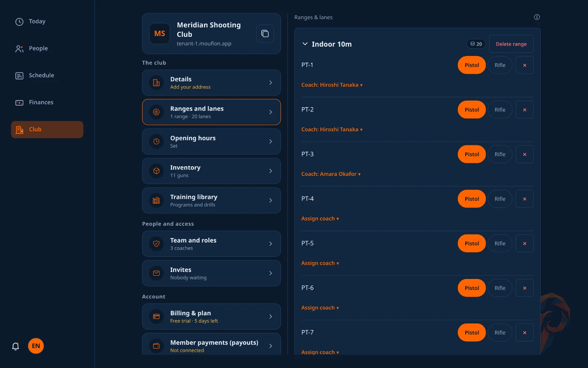Delete lane PT-7 using its X

click(524, 332)
